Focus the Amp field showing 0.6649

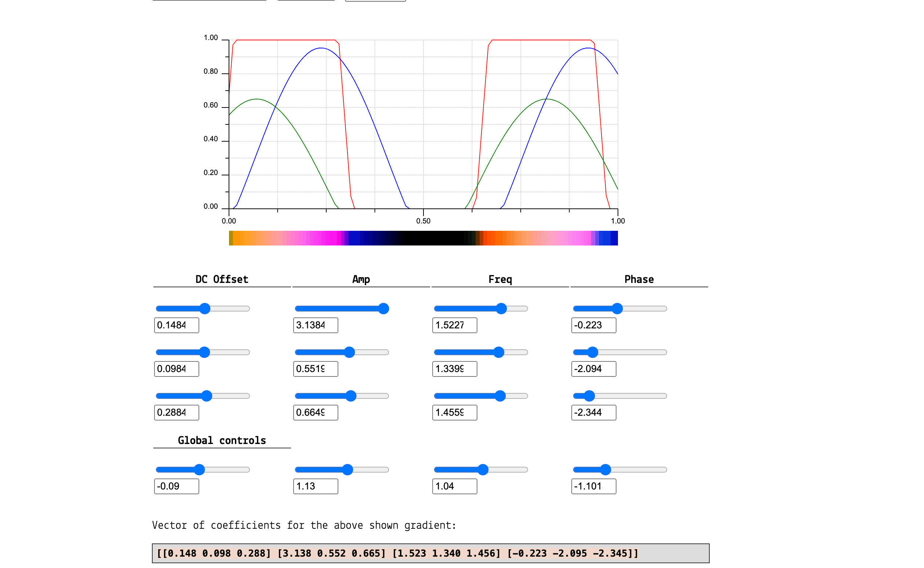tap(316, 412)
